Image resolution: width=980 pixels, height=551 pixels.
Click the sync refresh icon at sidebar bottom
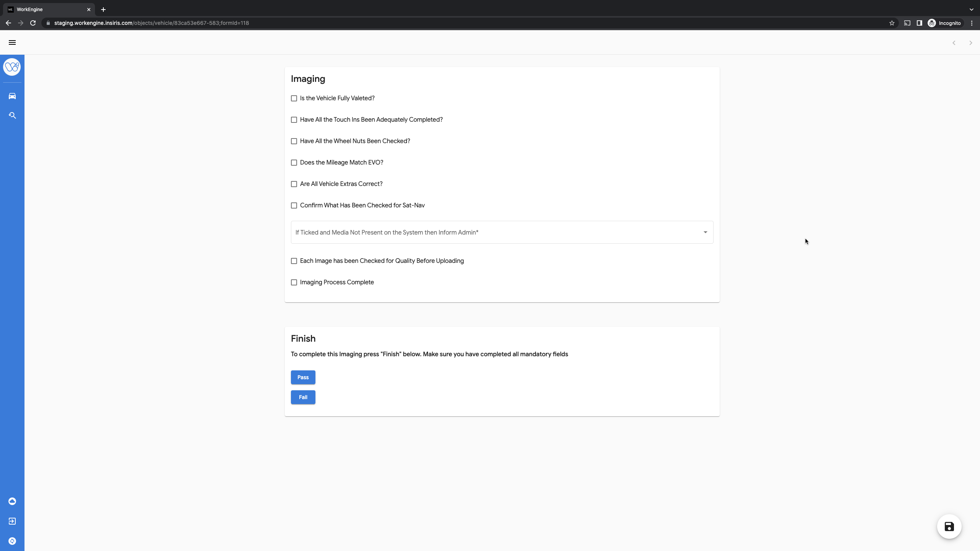(x=12, y=541)
